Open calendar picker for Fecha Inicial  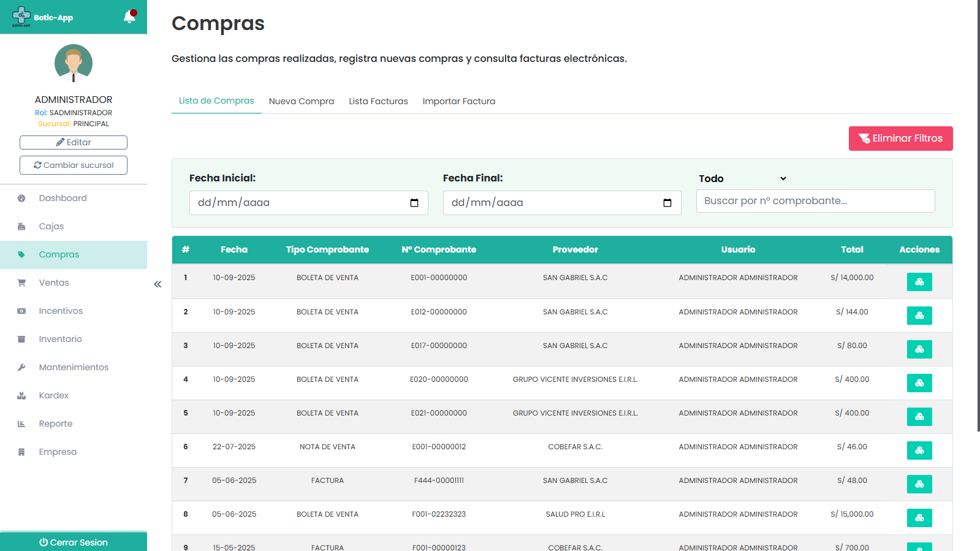tap(414, 203)
